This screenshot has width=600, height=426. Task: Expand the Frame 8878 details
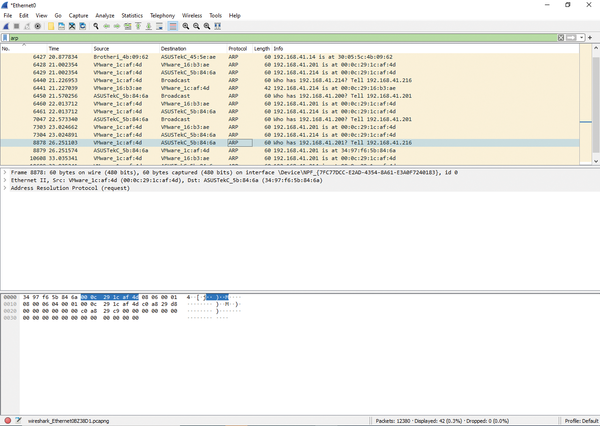point(5,173)
